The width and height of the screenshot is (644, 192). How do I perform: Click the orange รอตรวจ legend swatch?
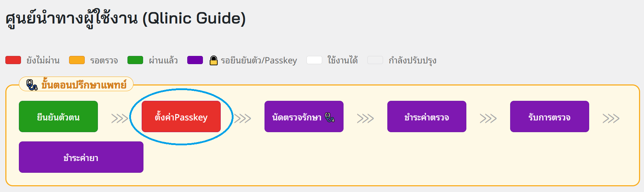[77, 60]
